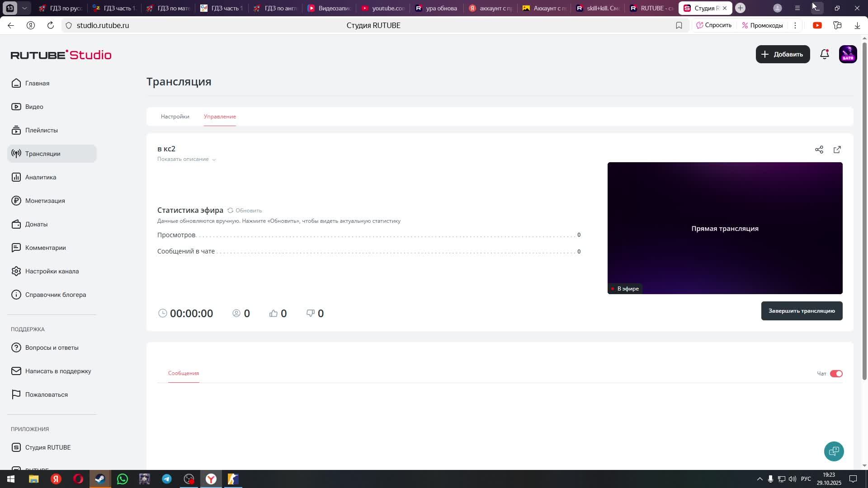Open the browser menu (hamburger)

[797, 8]
